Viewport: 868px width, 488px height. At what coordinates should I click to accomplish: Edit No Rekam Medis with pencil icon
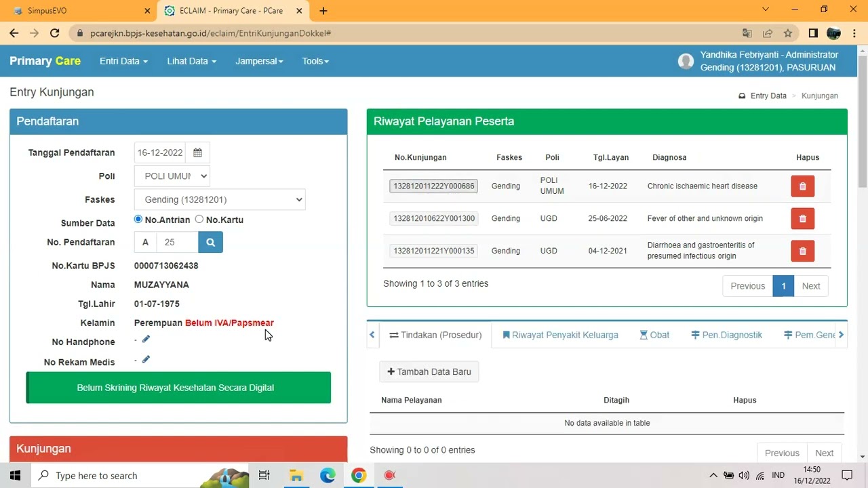[146, 359]
